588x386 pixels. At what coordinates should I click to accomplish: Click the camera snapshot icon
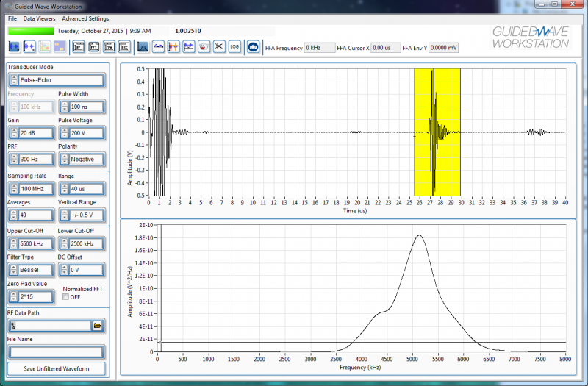tap(253, 47)
